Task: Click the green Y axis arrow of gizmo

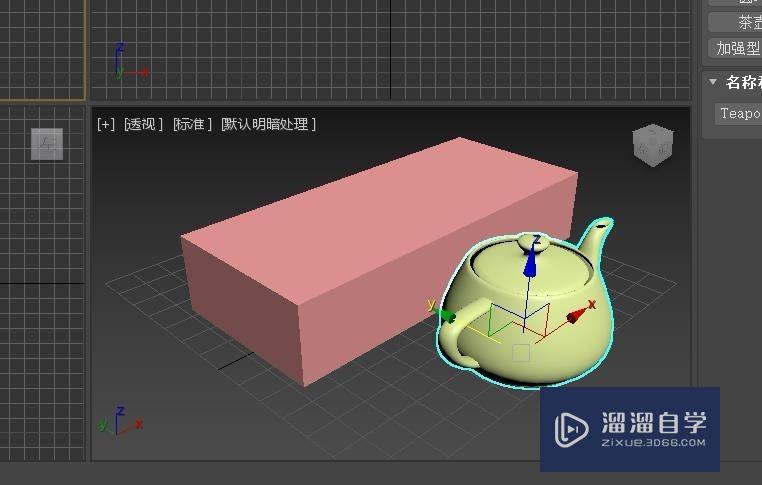Action: click(x=447, y=315)
